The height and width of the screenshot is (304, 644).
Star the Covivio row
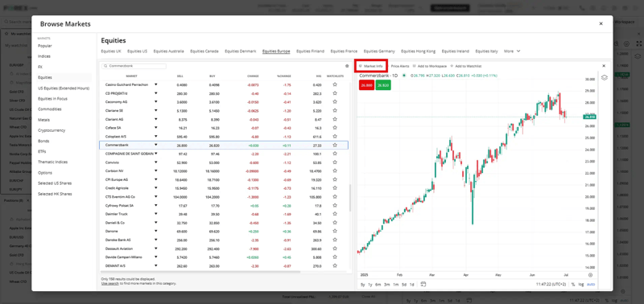click(335, 162)
